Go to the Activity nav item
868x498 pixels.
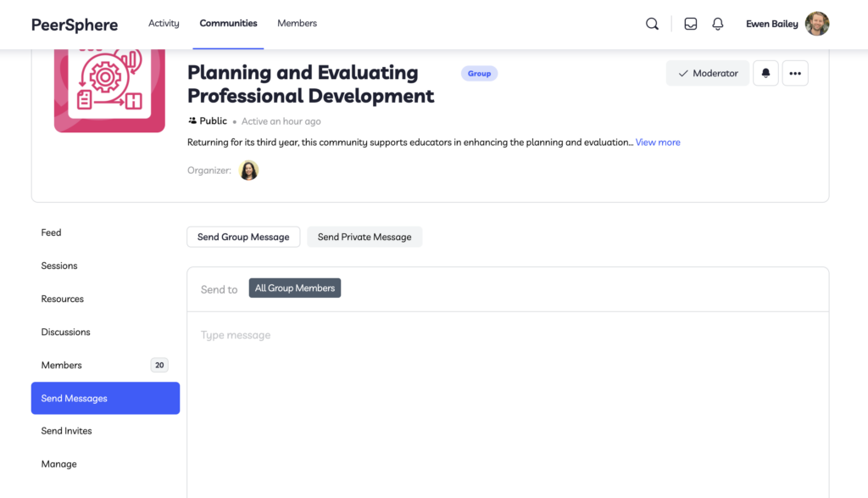164,23
